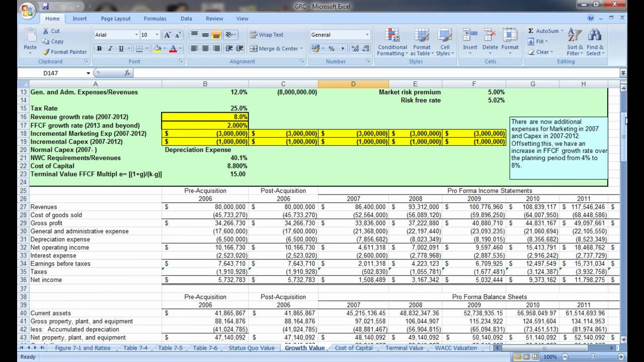This screenshot has height=362, width=644.
Task: Insert cells using Insert button
Action: click(x=470, y=40)
